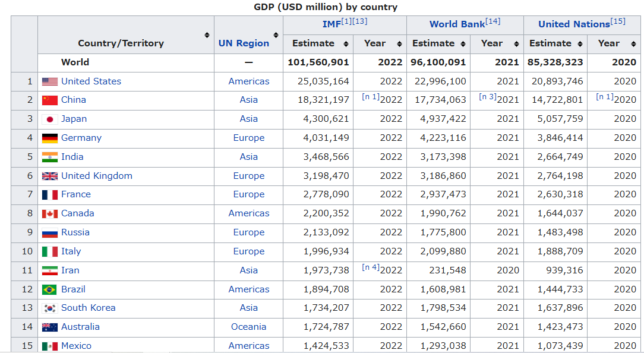
Task: Click the Japan flag icon
Action: (x=50, y=119)
